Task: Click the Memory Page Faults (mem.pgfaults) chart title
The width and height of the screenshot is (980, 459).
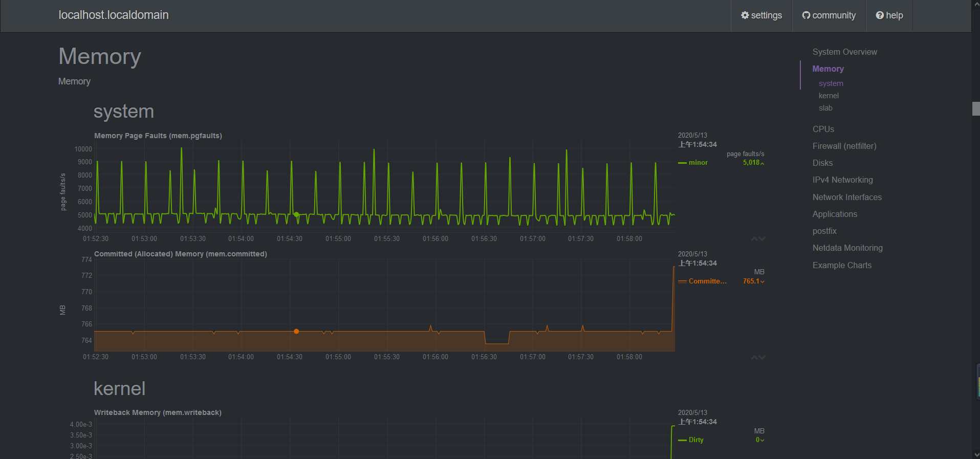Action: pyautogui.click(x=158, y=136)
